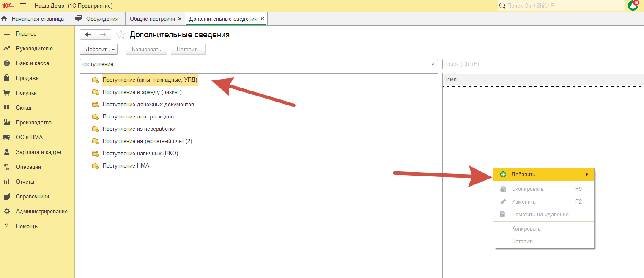The width and height of the screenshot is (644, 278).
Task: Open the Покупки cart section
Action: [26, 93]
